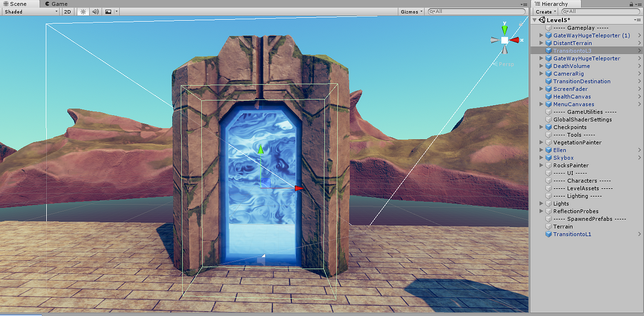Click the MenuCanvases blue cube icon
This screenshot has height=316, width=644.
pos(548,104)
